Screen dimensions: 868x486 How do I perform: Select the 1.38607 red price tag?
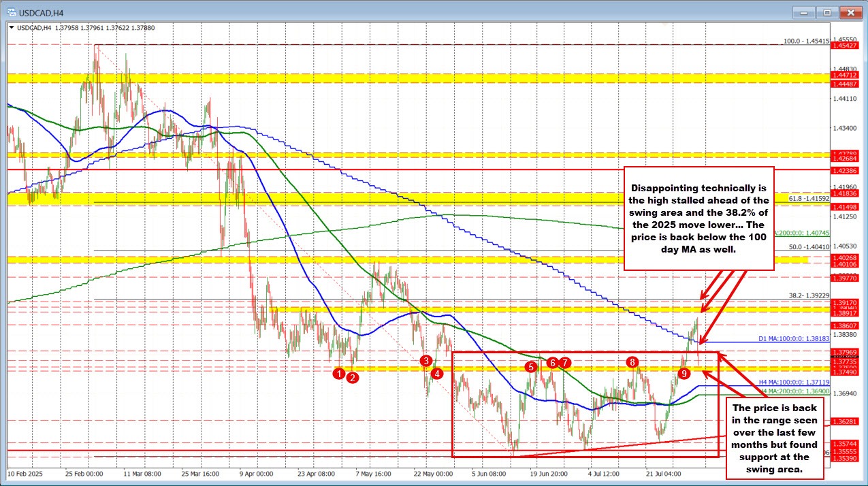pyautogui.click(x=846, y=325)
